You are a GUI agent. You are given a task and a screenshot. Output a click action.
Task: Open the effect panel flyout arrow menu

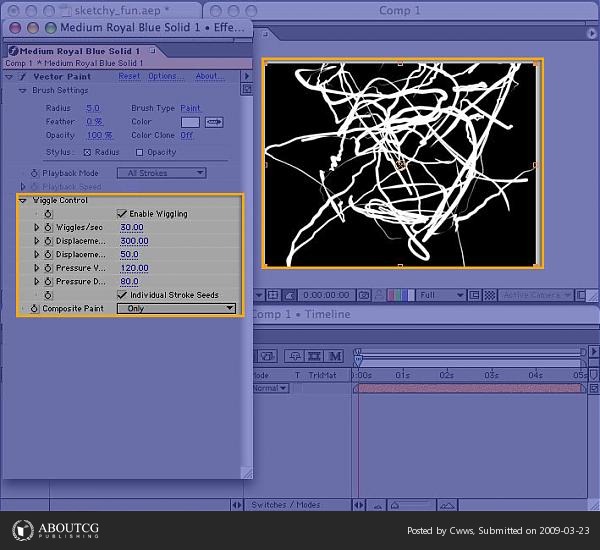pos(247,76)
